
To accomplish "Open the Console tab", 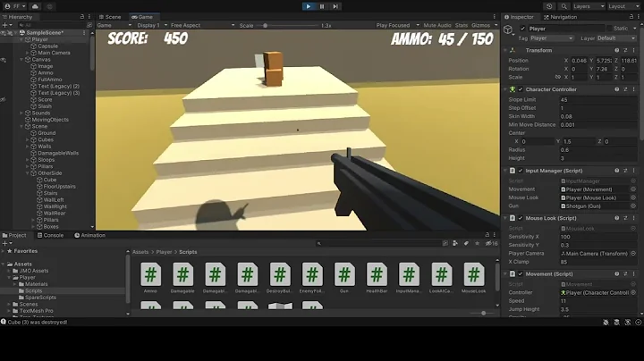I will (50, 235).
